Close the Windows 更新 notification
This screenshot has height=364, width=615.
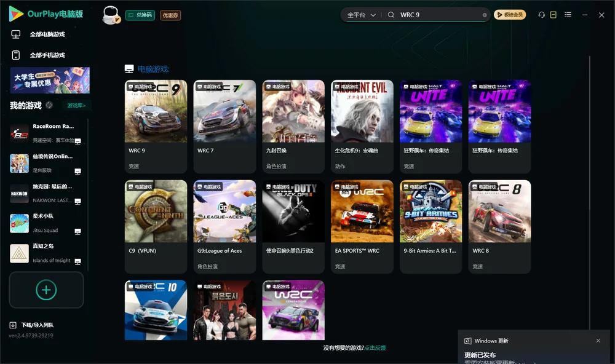[x=598, y=341]
